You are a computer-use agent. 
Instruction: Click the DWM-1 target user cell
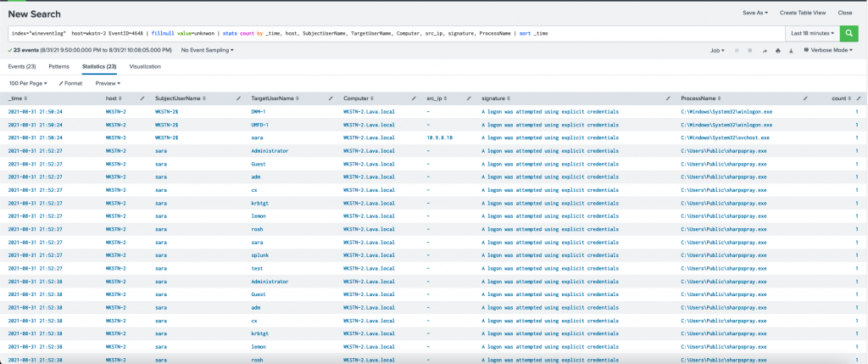(259, 111)
